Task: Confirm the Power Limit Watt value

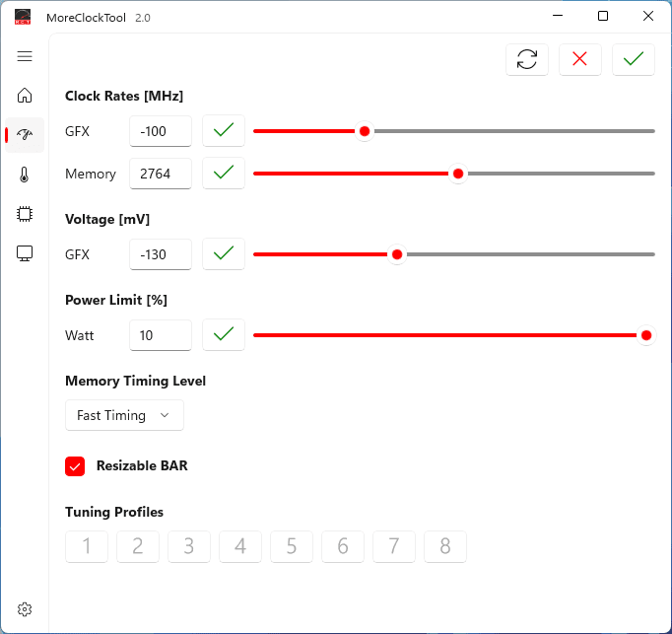Action: click(x=224, y=334)
